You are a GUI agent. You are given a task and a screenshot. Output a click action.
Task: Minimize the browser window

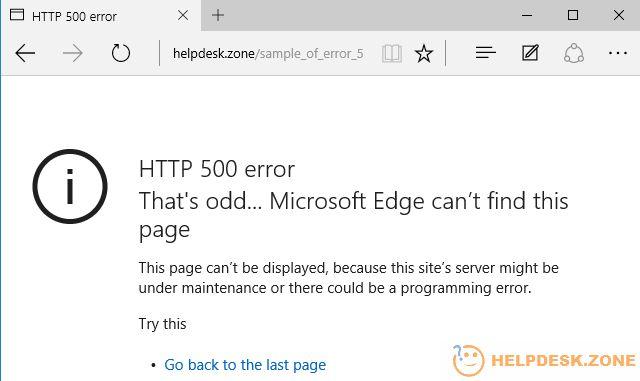click(527, 16)
